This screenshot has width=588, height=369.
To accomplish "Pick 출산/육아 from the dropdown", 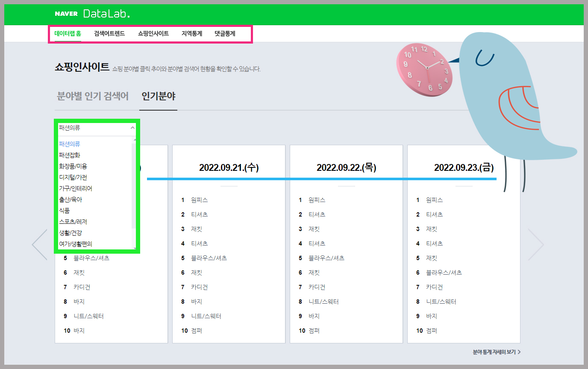I will click(71, 199).
